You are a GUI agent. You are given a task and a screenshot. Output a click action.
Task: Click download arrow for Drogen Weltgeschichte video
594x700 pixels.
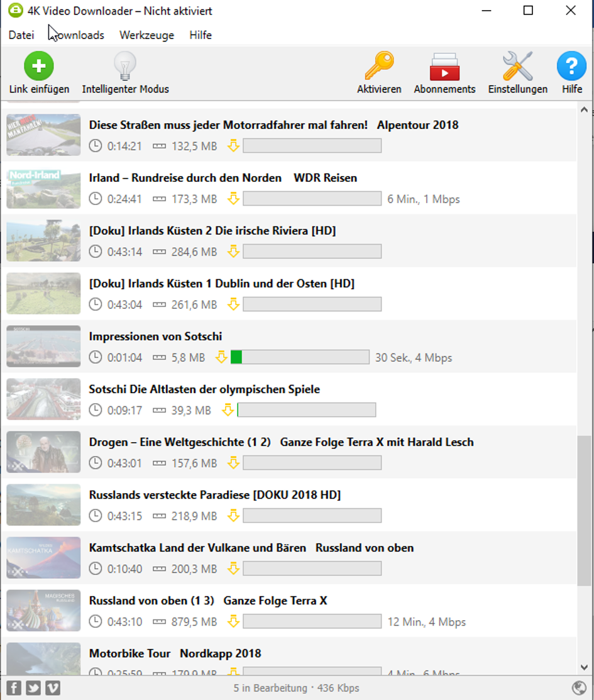233,463
